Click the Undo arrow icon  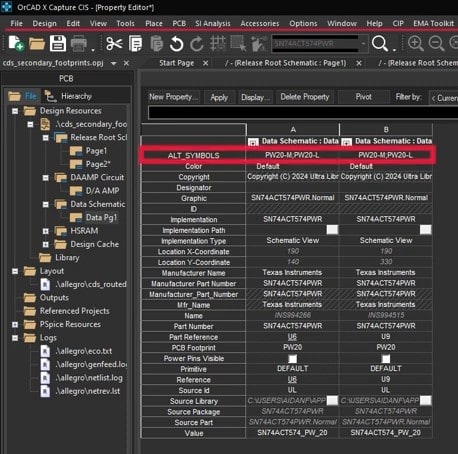(x=176, y=44)
